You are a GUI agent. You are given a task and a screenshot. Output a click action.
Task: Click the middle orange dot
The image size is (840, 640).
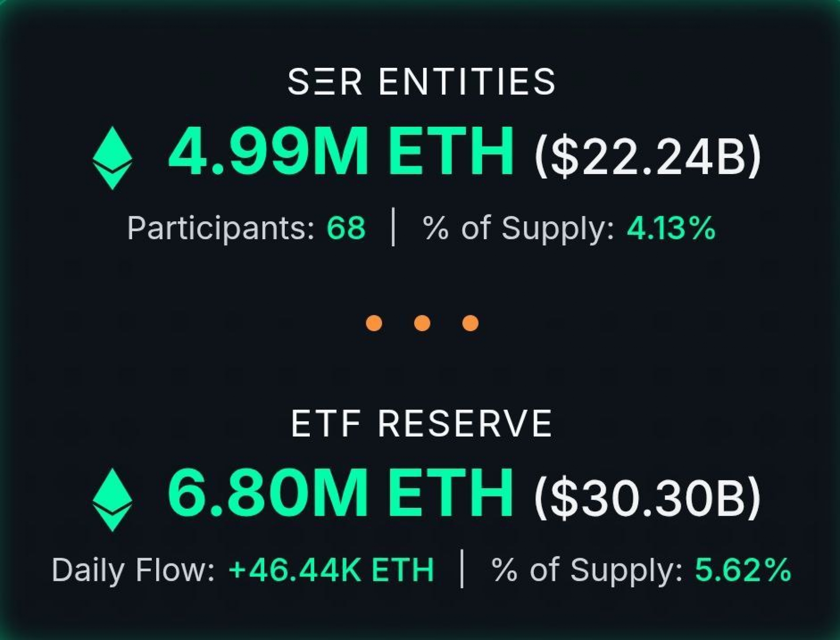click(x=422, y=323)
